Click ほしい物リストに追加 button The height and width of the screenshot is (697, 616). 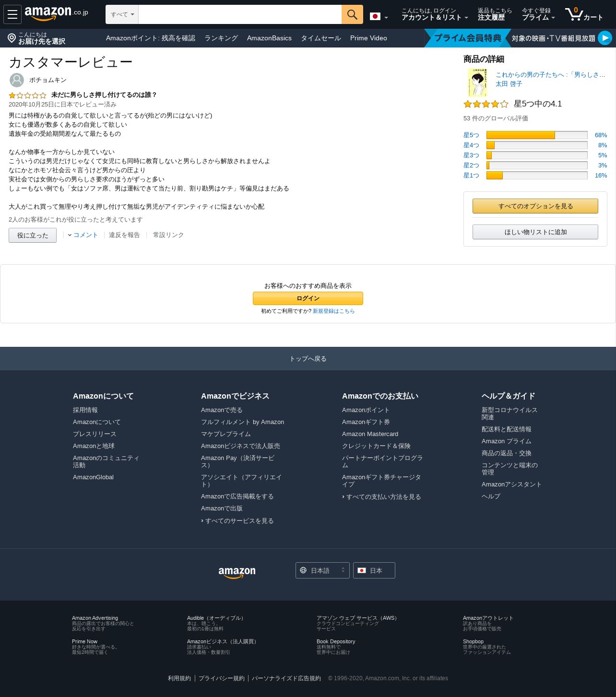(x=535, y=232)
